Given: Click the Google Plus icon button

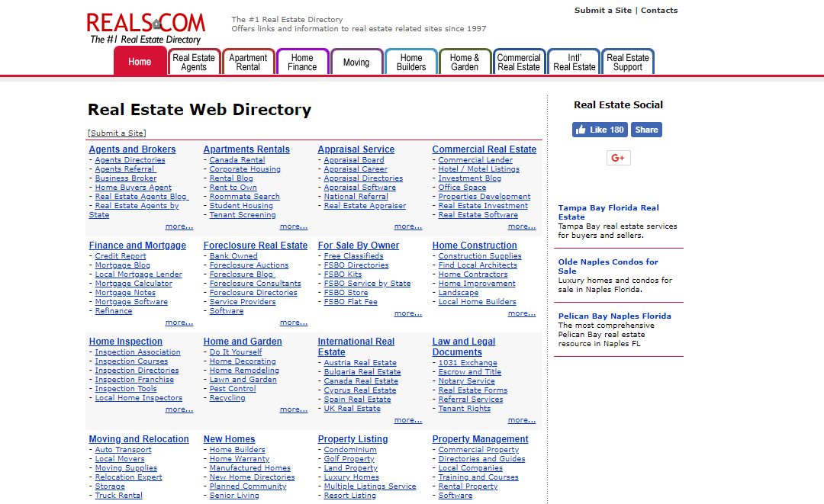Looking at the screenshot, I should pos(618,158).
